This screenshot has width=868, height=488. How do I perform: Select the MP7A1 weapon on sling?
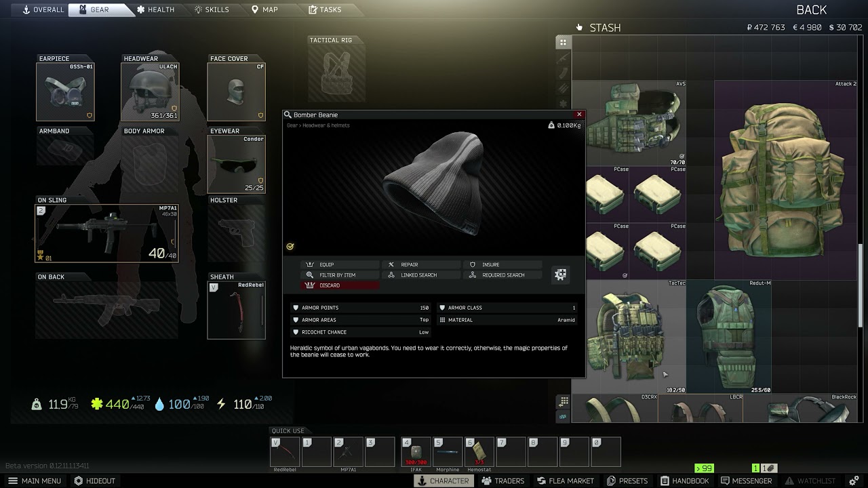click(107, 233)
